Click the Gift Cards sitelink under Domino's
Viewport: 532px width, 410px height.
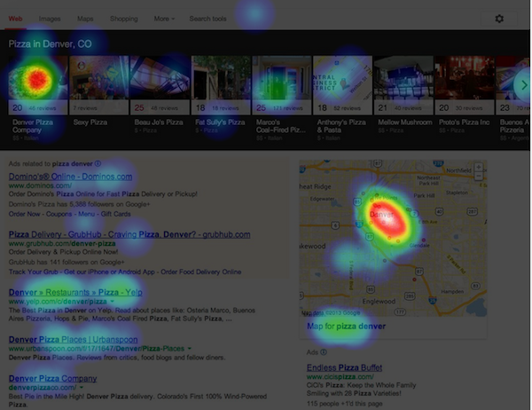click(x=115, y=214)
